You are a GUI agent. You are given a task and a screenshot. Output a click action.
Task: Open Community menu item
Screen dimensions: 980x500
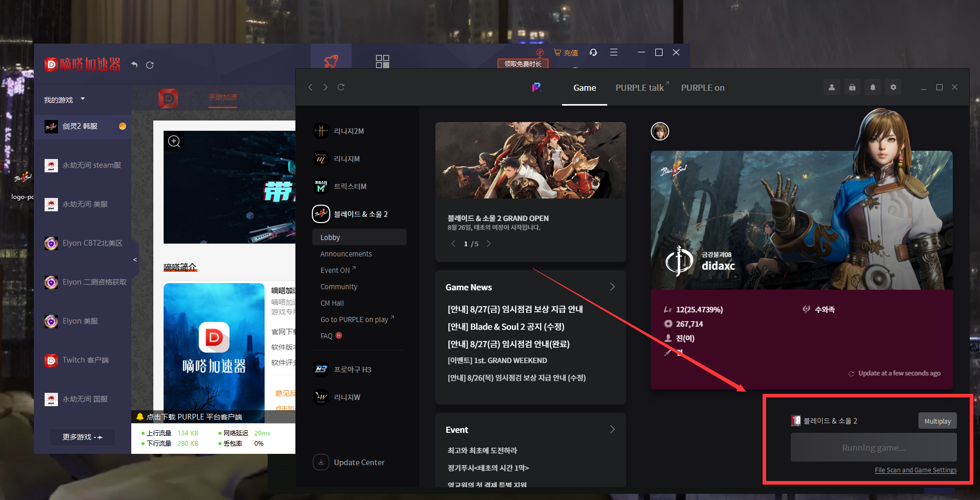[x=339, y=287]
